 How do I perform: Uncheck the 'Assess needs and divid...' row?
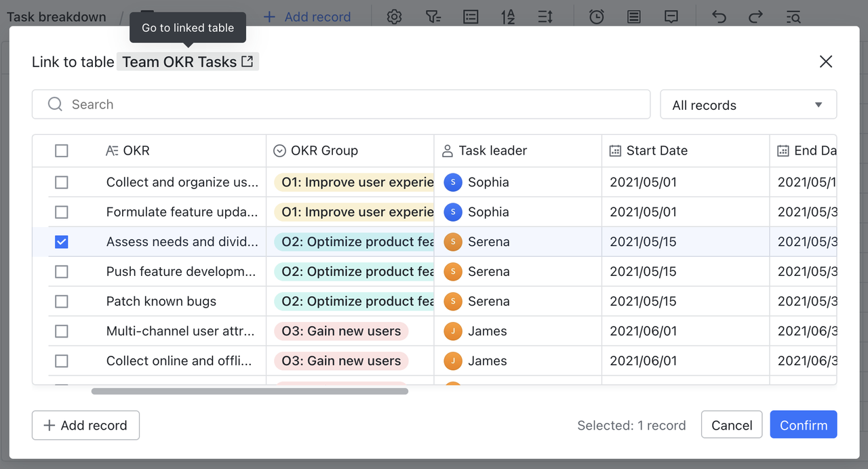click(x=62, y=242)
